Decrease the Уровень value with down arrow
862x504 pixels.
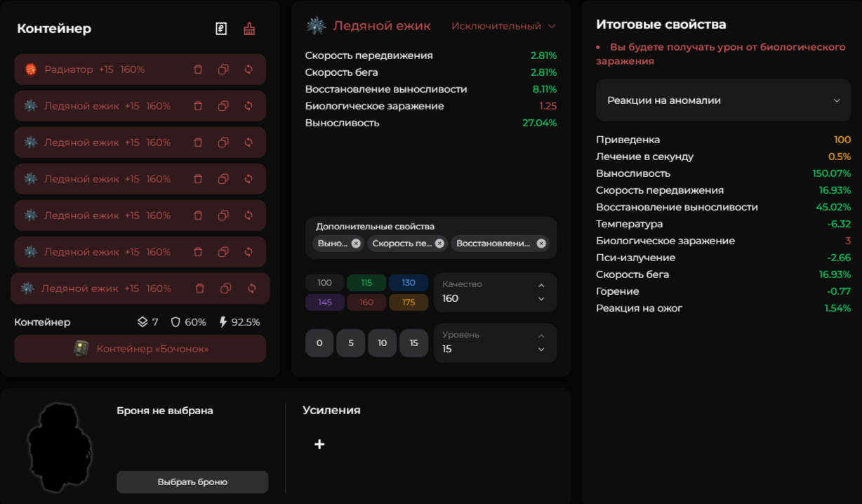click(541, 350)
